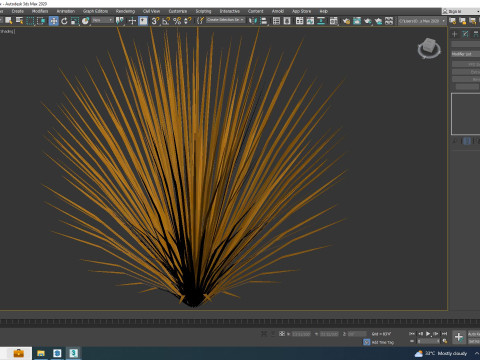
Task: Activate the Select and Place tool
Action: (86, 21)
